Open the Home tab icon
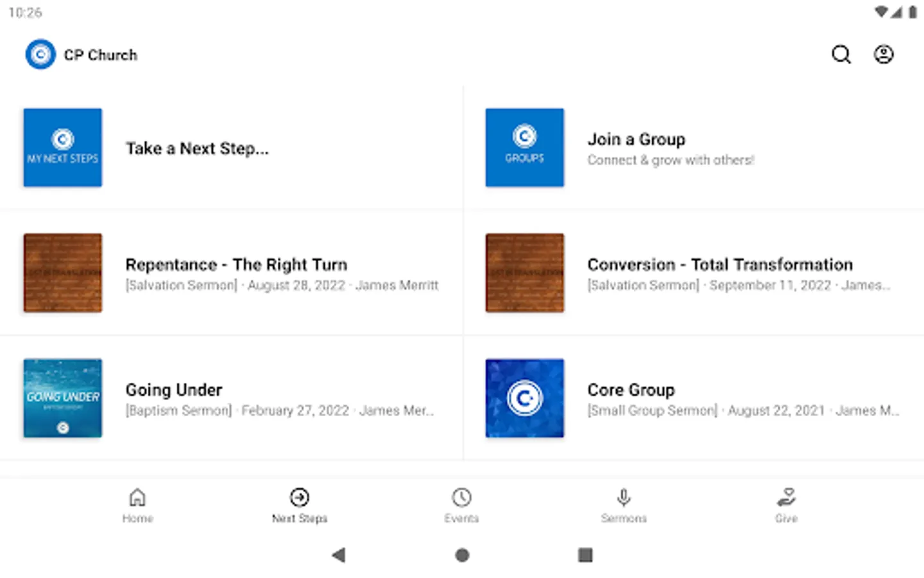The width and height of the screenshot is (924, 578). tap(137, 498)
